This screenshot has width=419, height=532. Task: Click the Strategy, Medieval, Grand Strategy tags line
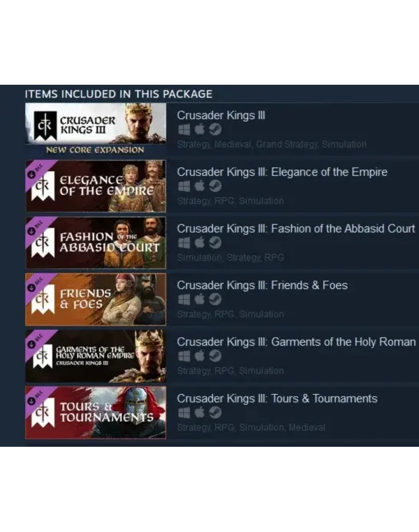[272, 145]
